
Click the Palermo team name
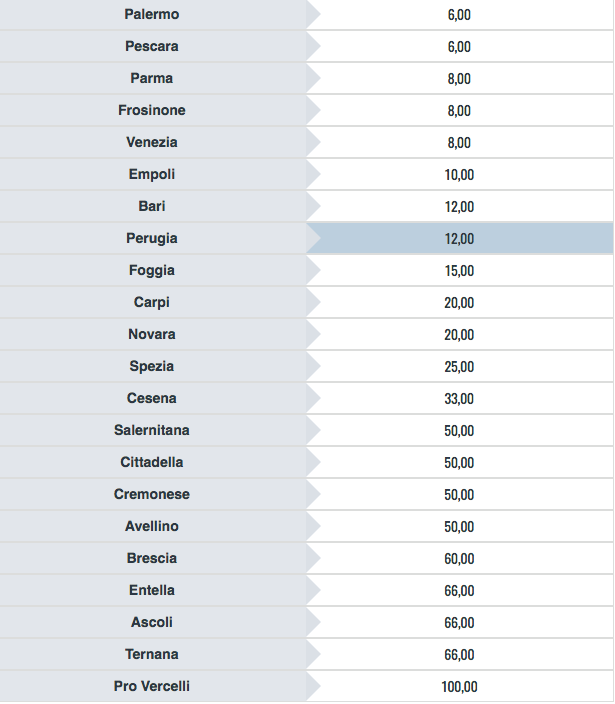152,14
